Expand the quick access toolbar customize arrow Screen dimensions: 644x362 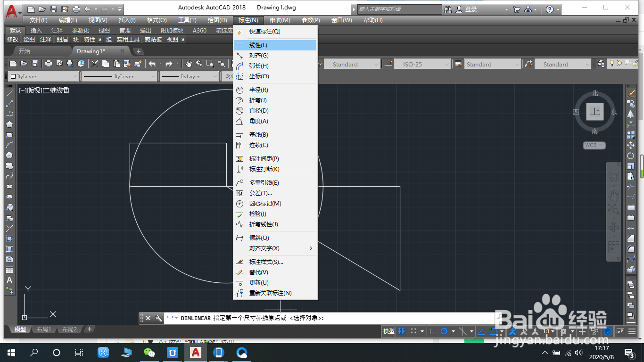[120, 9]
